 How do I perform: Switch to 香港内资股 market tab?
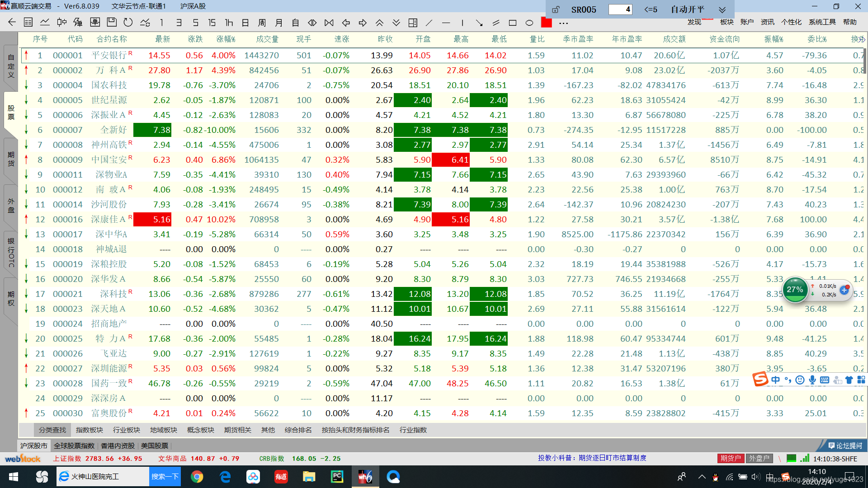pos(118,446)
